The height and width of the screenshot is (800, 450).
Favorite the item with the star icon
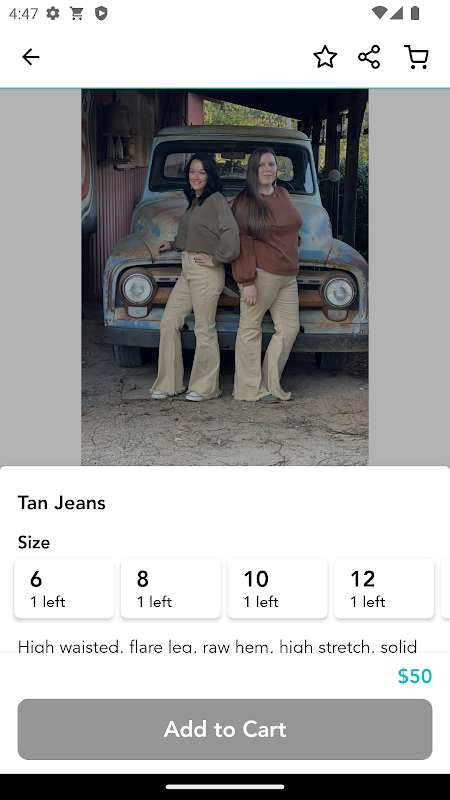point(325,57)
